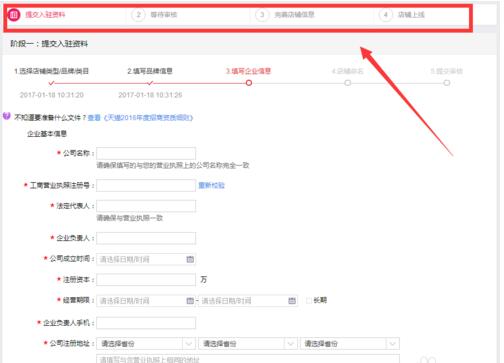This screenshot has height=363, width=504.
Task: Click the checkmark under 2.填写品牌信息
Action: (x=150, y=83)
